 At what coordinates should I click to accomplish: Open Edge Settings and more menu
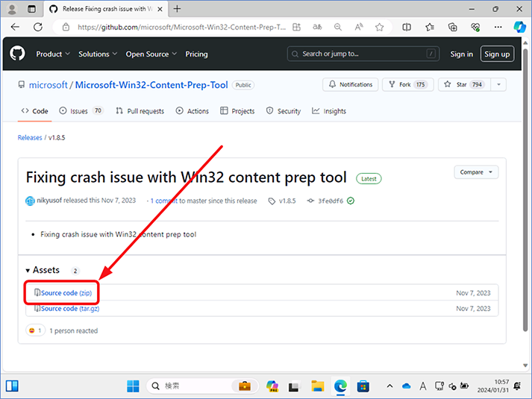coord(498,27)
